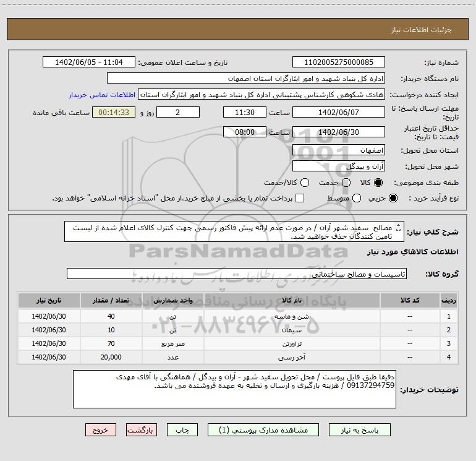
Task: Click the شماره نیاز field 1102005275000085
Action: [339, 62]
